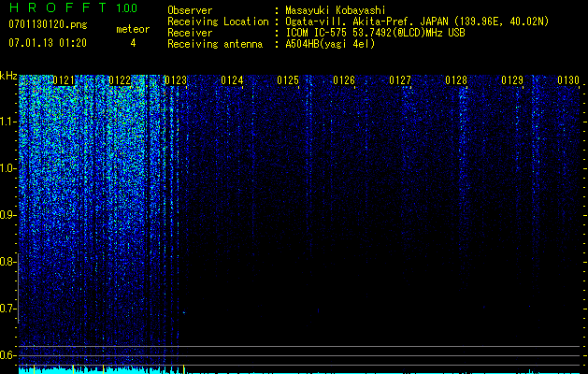Click the A504HB(yagi 4el) antenna text
This screenshot has width=588, height=374.
[x=330, y=44]
